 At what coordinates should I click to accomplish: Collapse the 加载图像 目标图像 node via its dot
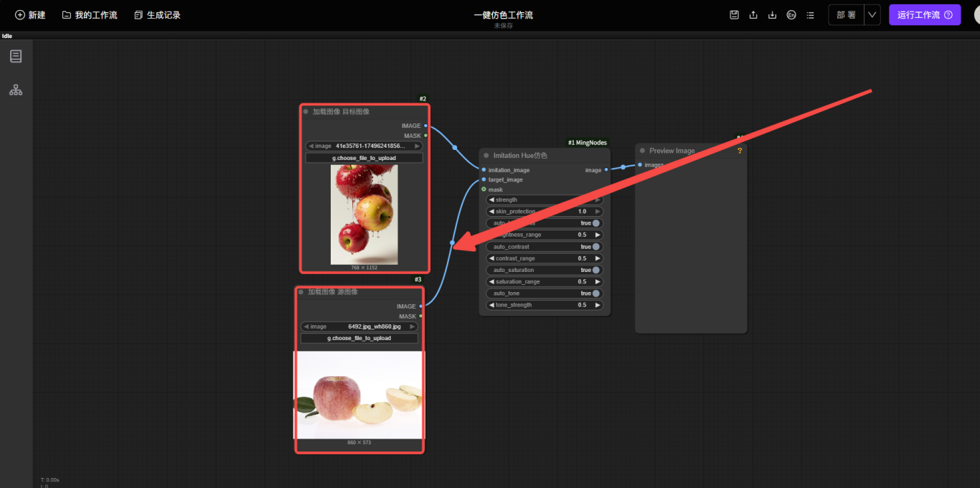pyautogui.click(x=306, y=111)
